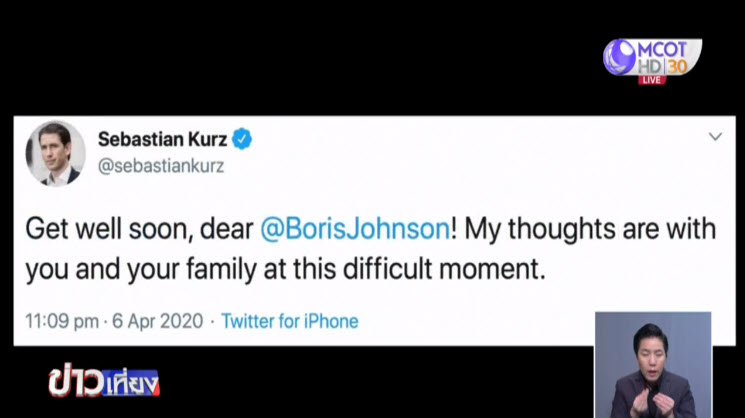745x418 pixels.
Task: Open the @BorisJohnson mention link
Action: [355, 229]
